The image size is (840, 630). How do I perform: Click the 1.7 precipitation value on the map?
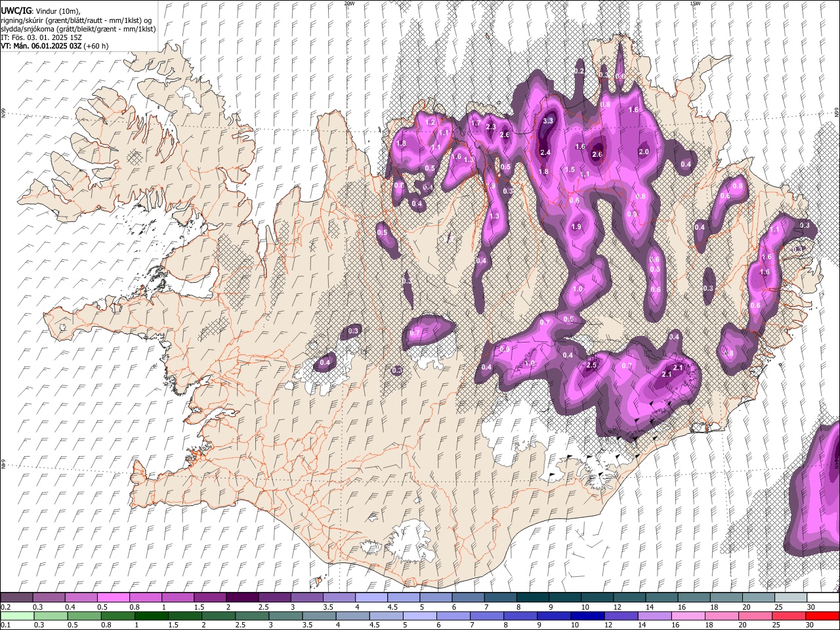[476, 123]
